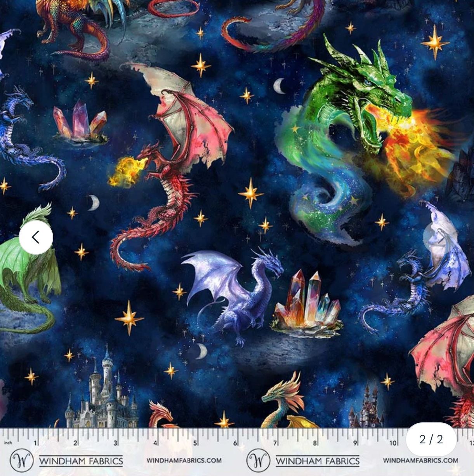Tap the 2 / 2 image counter
The image size is (474, 476).
[431, 439]
